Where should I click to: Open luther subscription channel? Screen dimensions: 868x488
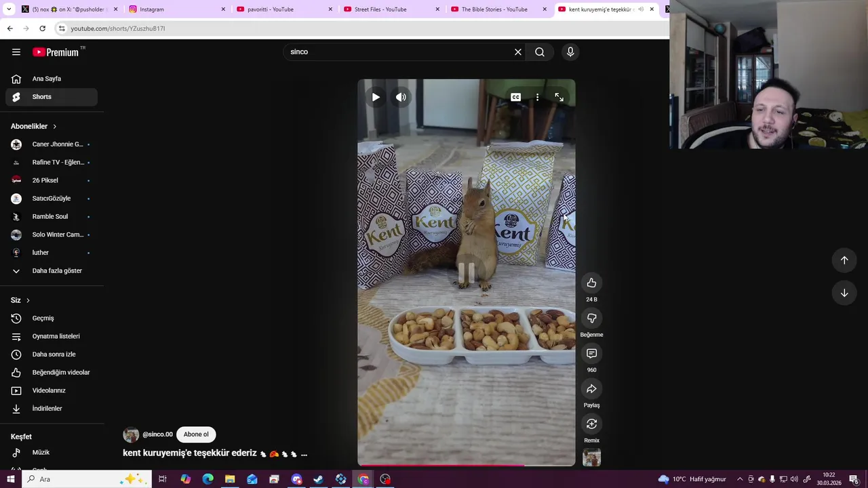coord(52,253)
